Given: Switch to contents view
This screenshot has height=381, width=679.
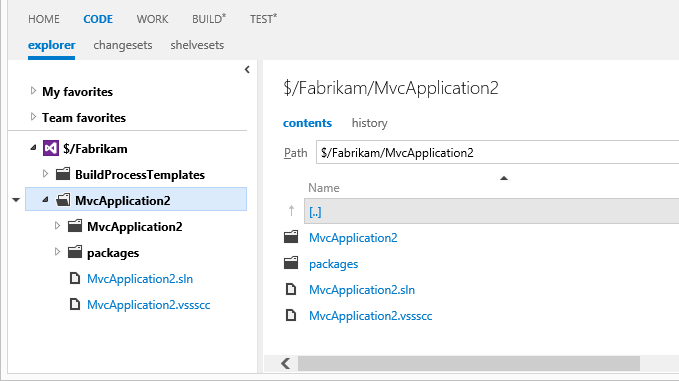Looking at the screenshot, I should tap(307, 123).
